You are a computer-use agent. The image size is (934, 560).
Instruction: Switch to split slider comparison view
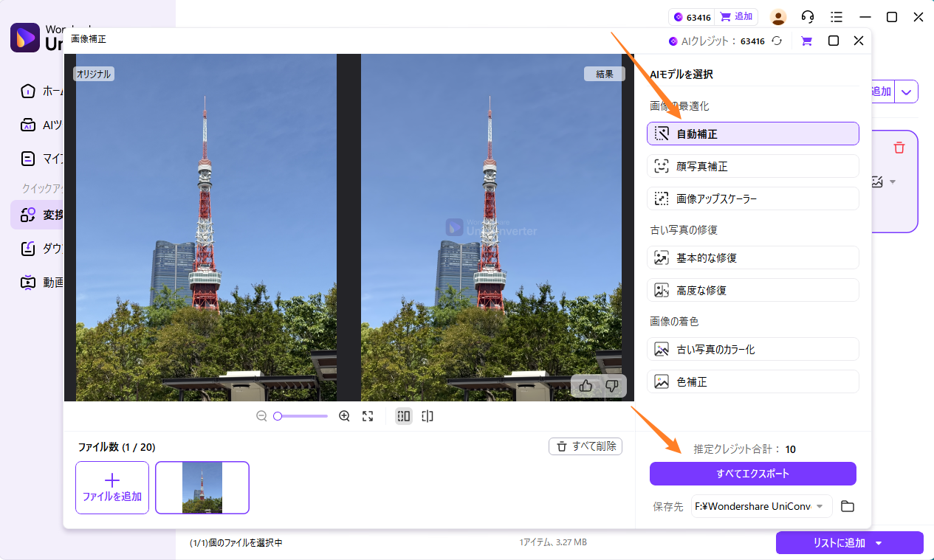tap(427, 416)
